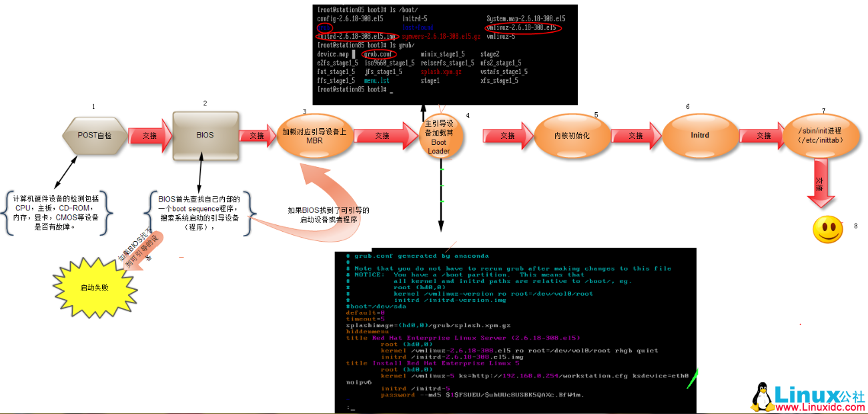Click the menu.lst cyan file name
The height and width of the screenshot is (414, 868).
(377, 81)
